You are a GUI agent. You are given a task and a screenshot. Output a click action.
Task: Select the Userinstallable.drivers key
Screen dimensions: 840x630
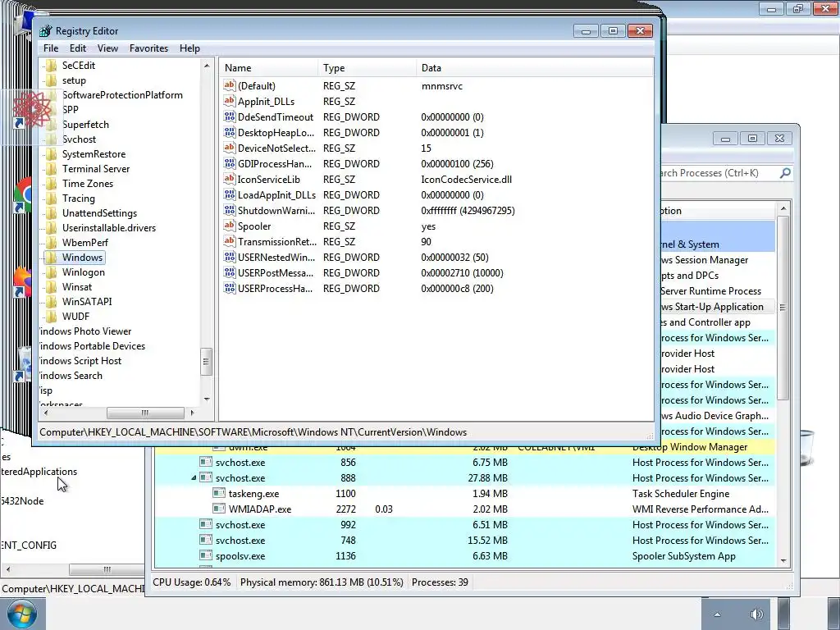pos(109,228)
